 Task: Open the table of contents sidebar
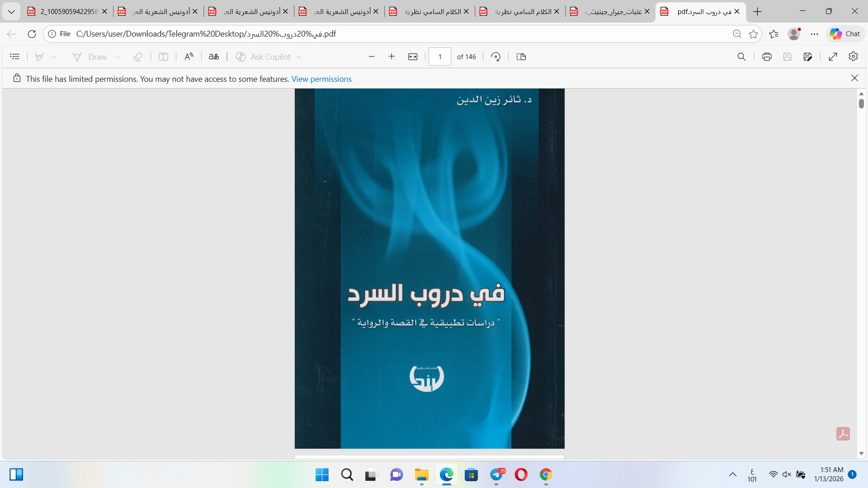(x=15, y=56)
